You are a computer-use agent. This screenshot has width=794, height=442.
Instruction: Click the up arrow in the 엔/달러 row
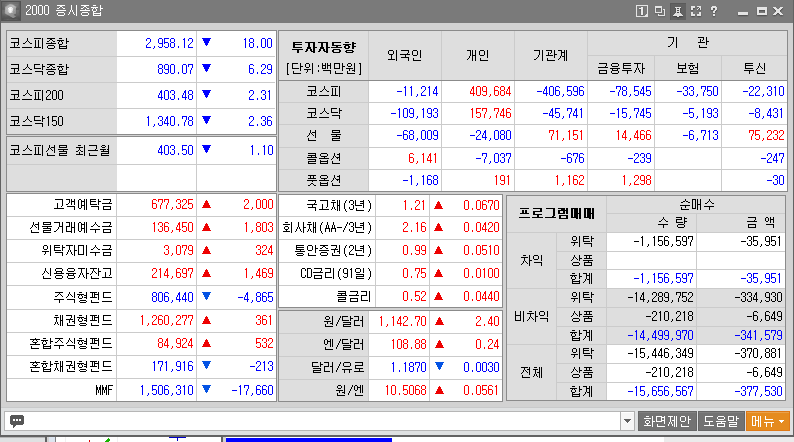(439, 344)
